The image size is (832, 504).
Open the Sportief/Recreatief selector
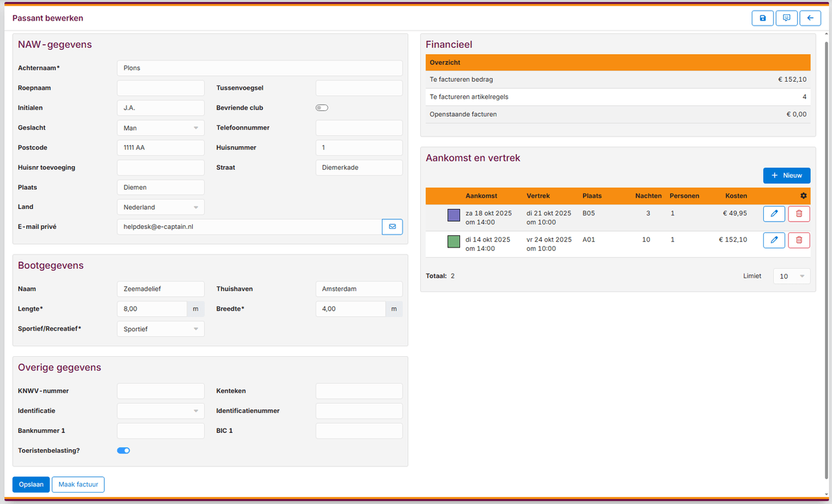click(160, 328)
